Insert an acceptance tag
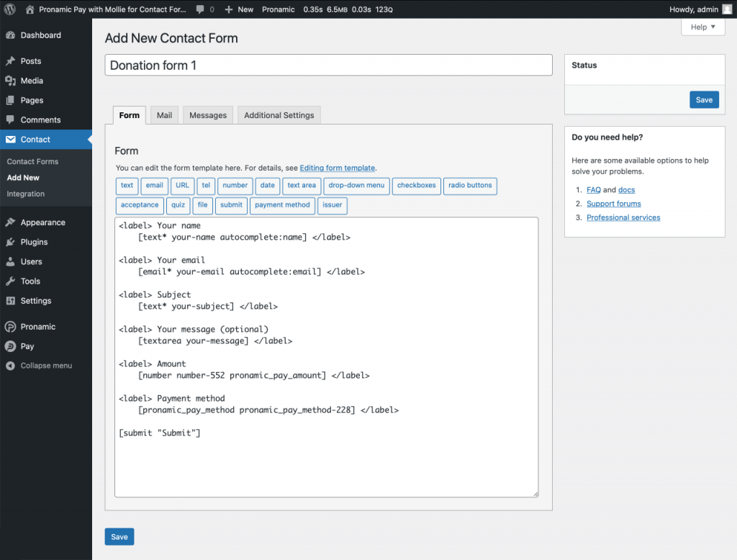Viewport: 737px width, 560px height. [x=140, y=205]
